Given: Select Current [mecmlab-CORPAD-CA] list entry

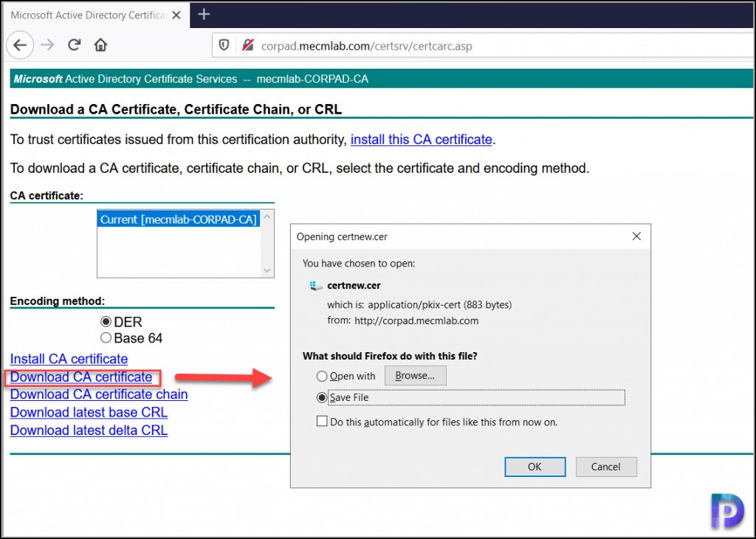Looking at the screenshot, I should click(179, 219).
